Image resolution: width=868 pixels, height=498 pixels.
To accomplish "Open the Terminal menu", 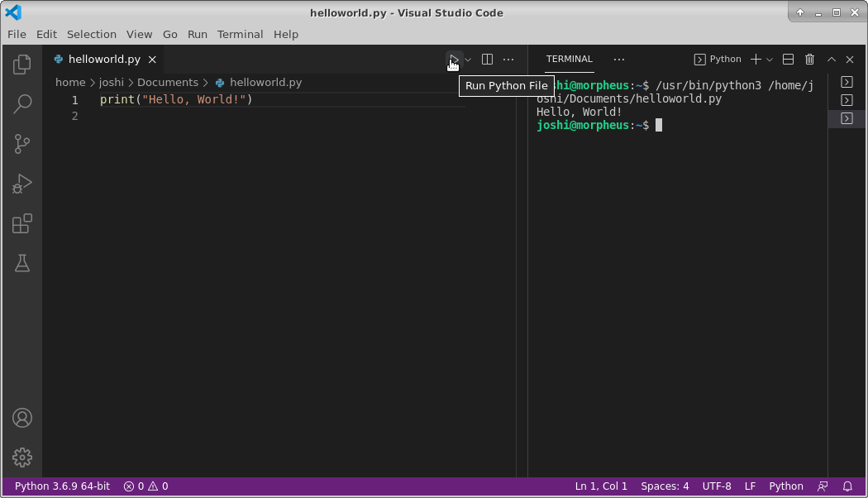I will click(x=240, y=34).
